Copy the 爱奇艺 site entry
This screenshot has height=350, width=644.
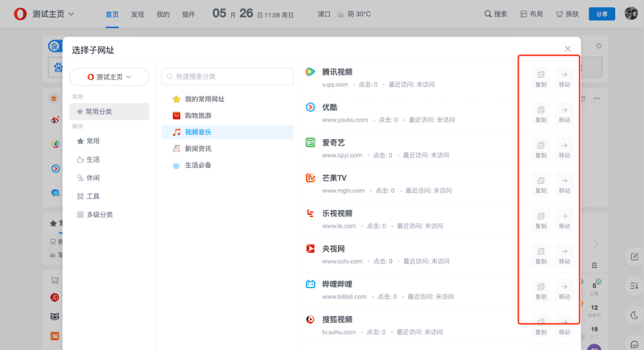540,150
